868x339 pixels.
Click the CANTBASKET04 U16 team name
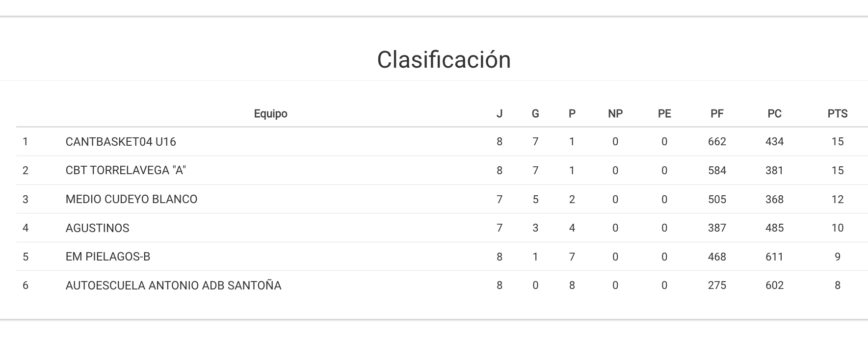[121, 142]
